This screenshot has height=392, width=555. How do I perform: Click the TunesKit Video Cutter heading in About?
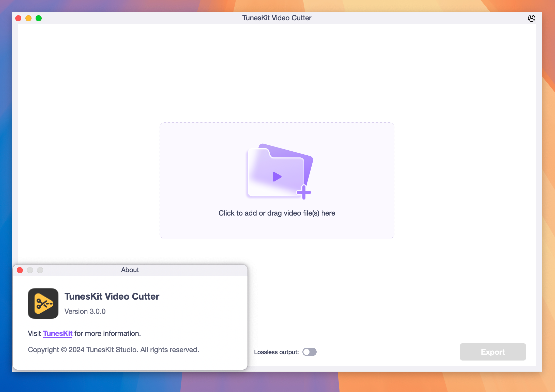[112, 296]
